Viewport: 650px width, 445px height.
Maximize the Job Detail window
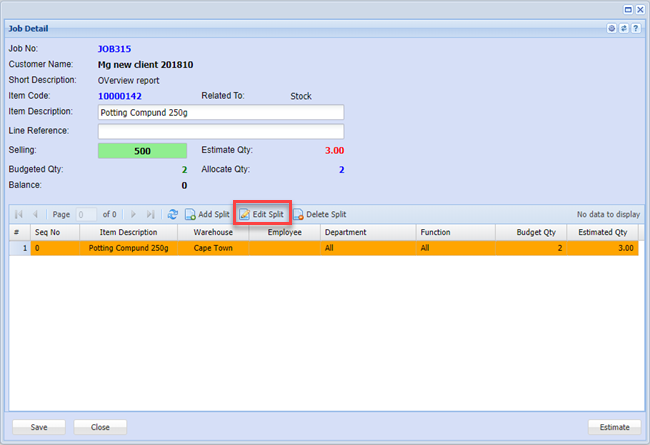[628, 8]
